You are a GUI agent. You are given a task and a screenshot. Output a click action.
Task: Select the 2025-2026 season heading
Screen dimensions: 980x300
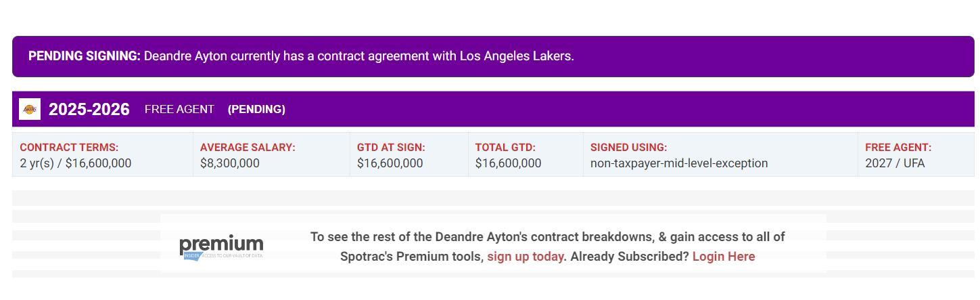tap(89, 110)
